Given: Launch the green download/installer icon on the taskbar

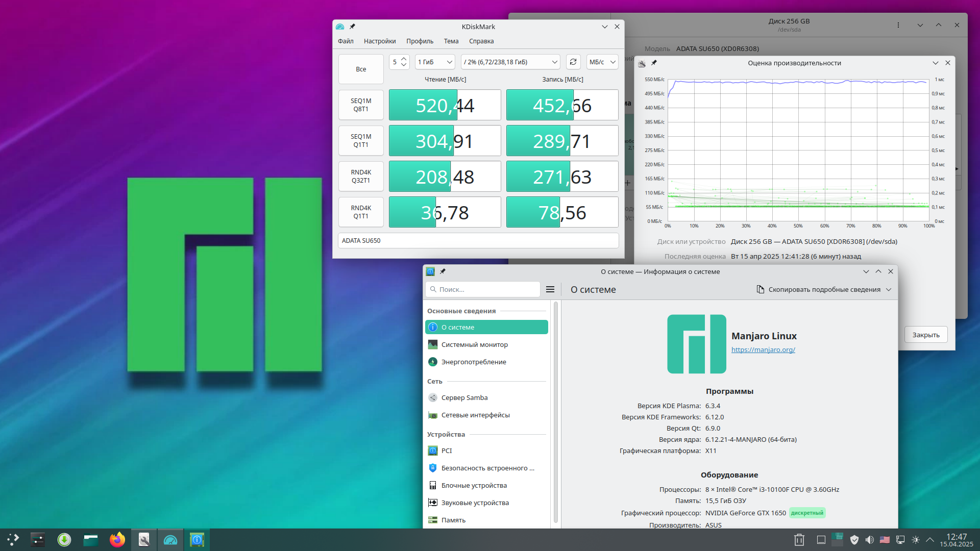Looking at the screenshot, I should 64,539.
